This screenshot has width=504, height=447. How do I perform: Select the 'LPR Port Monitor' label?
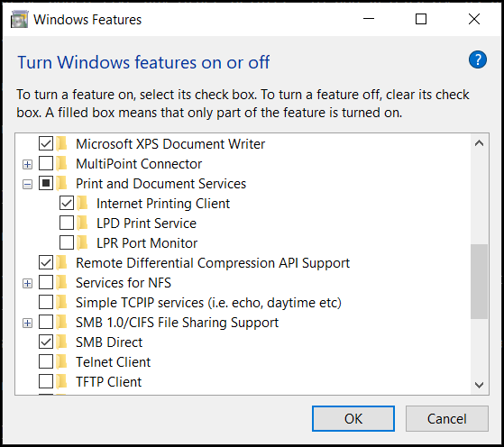click(147, 243)
